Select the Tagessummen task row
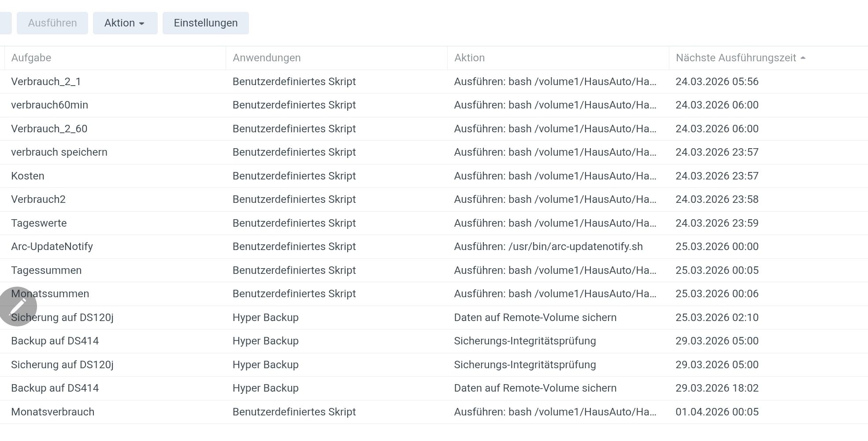The height and width of the screenshot is (441, 868). [x=46, y=270]
